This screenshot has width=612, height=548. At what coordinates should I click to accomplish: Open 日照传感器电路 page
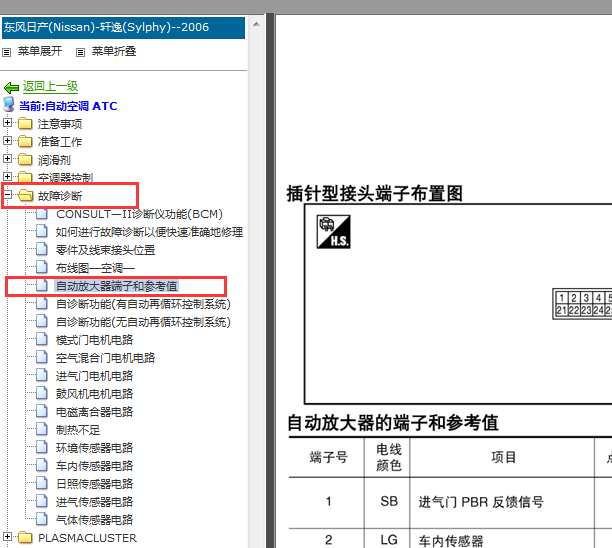pos(94,483)
